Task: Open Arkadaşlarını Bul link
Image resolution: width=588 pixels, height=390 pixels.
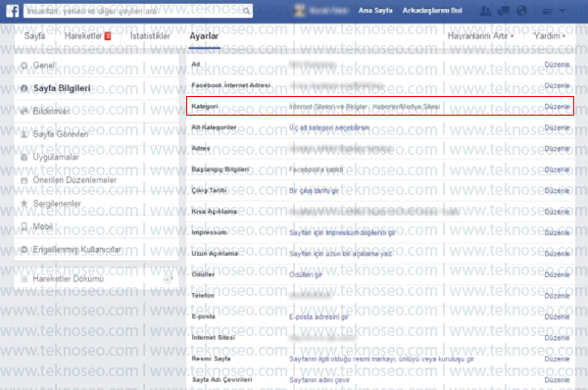Action: point(432,11)
